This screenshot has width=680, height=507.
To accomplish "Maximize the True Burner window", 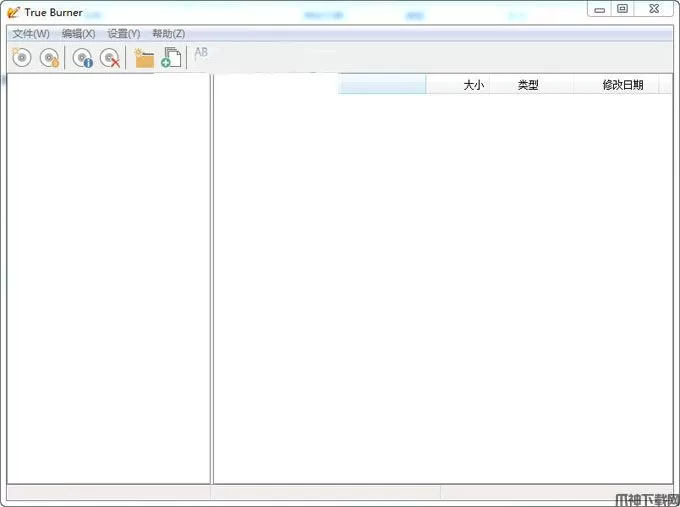I will pyautogui.click(x=623, y=9).
